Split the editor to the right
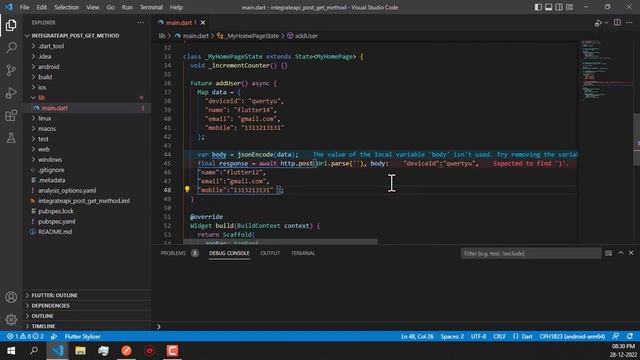Image resolution: width=640 pixels, height=360 pixels. tap(617, 22)
